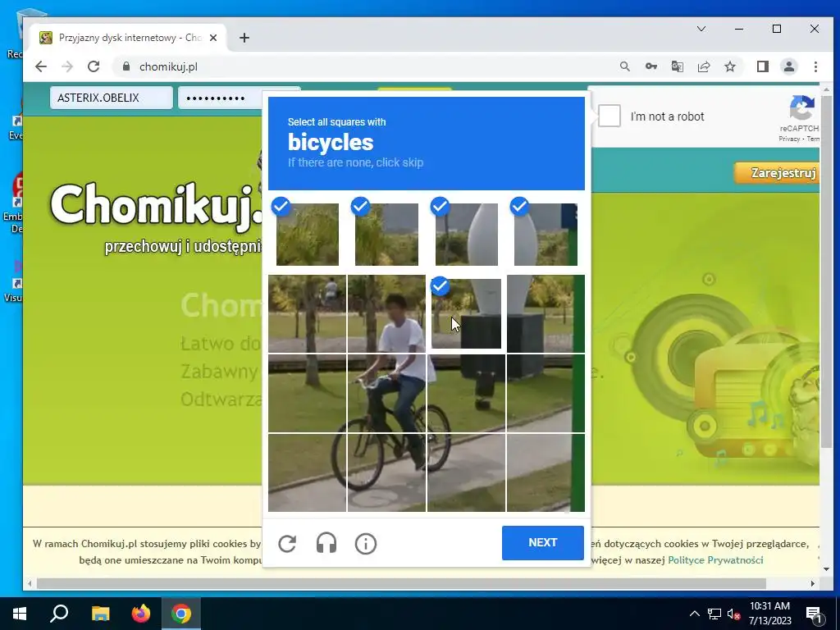Open Chrome three-dot menu
Image resolution: width=840 pixels, height=630 pixels.
tap(815, 66)
